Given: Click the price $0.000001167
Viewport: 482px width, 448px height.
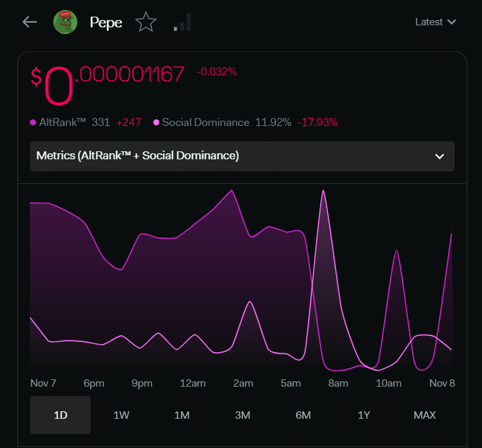Looking at the screenshot, I should tap(107, 85).
